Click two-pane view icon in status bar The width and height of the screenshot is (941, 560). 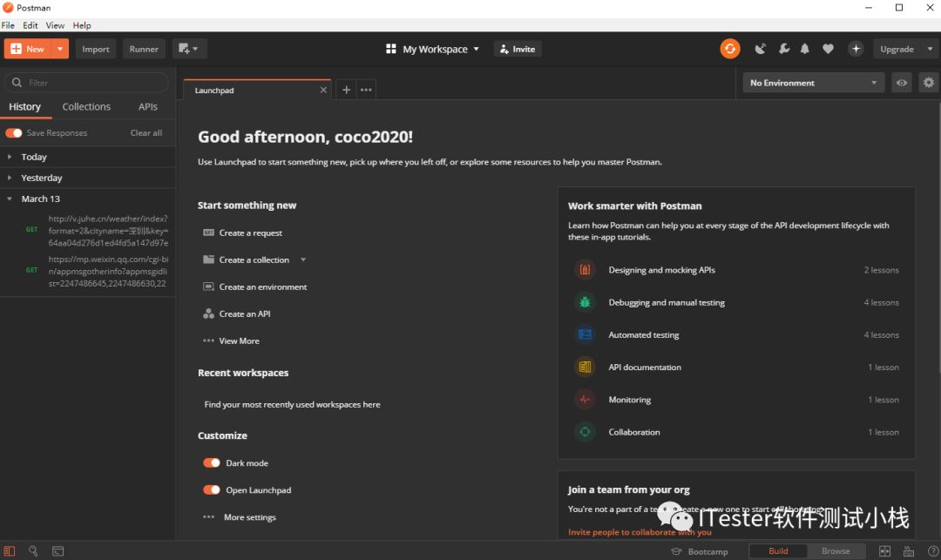[884, 551]
